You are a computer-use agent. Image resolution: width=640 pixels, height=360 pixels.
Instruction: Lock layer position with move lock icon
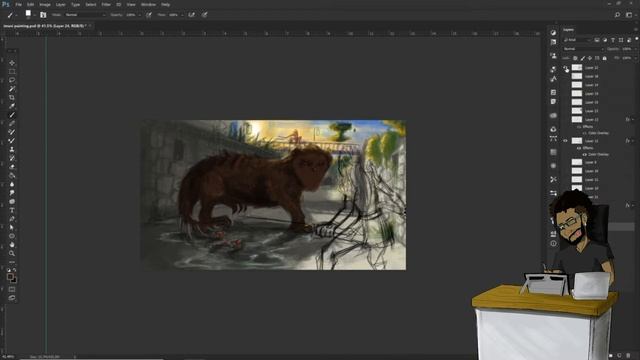point(590,58)
